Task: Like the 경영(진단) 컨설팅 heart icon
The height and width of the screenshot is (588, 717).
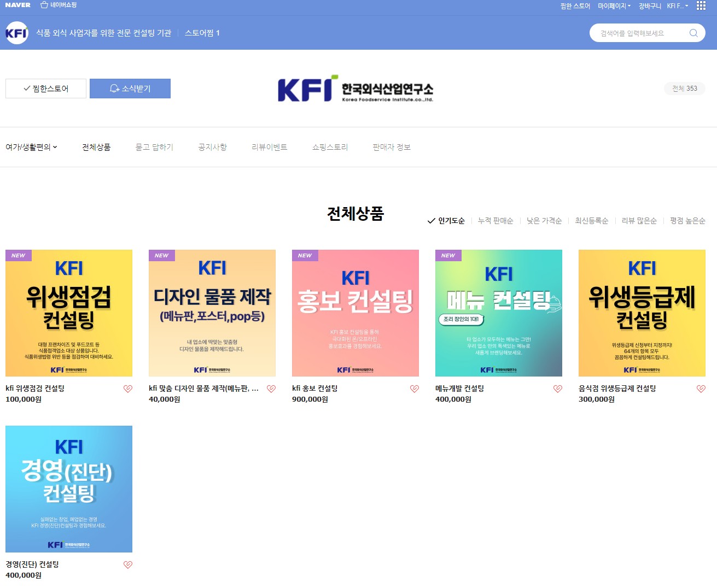Action: [x=127, y=565]
